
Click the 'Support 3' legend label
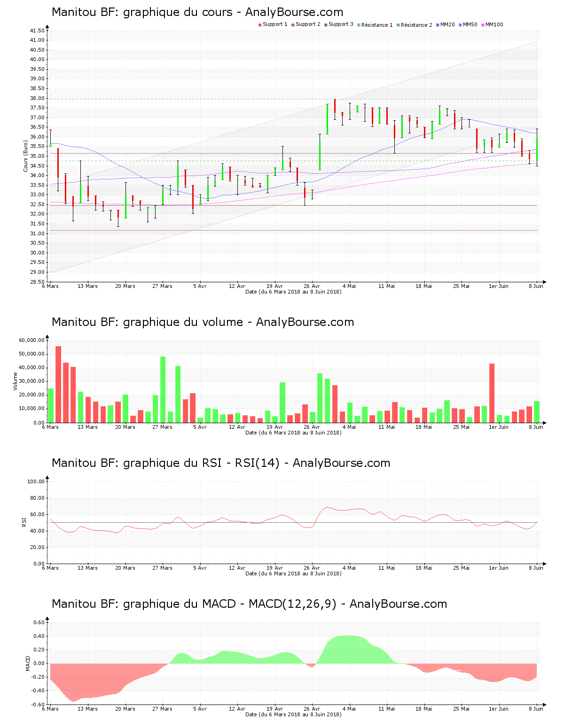[x=341, y=24]
